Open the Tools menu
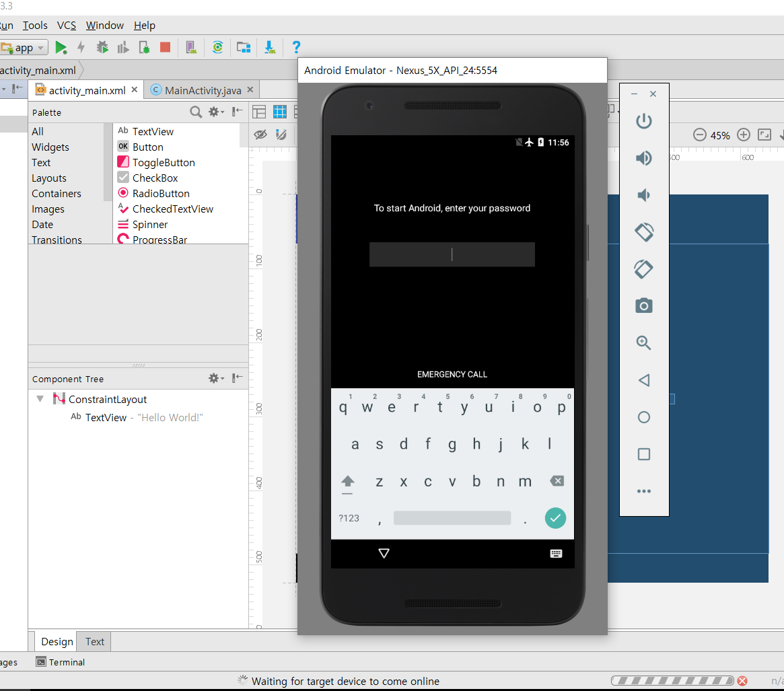This screenshot has height=691, width=784. (x=35, y=26)
